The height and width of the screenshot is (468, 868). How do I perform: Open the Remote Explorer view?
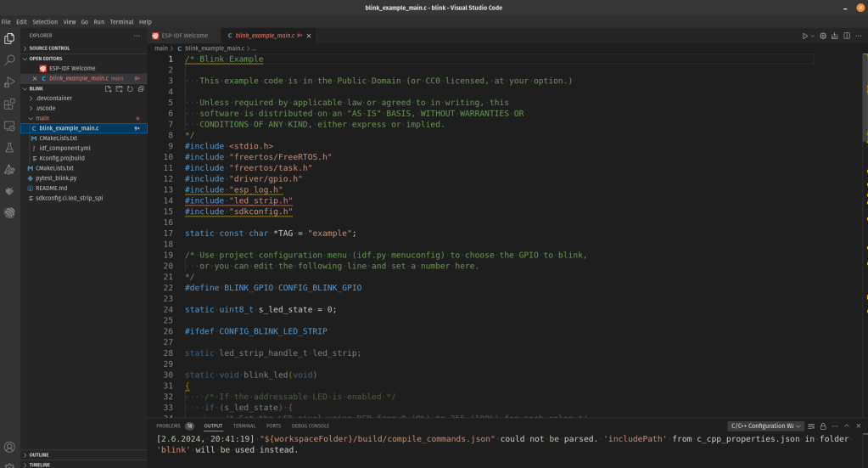[x=9, y=126]
